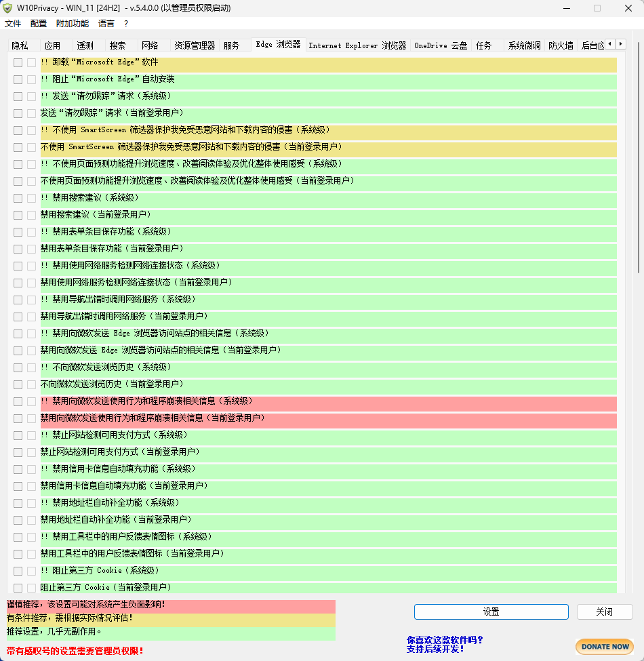The image size is (644, 661).
Task: Tick left checkbox for 不向微软发送浏览历史（系统级）
Action: (18, 367)
